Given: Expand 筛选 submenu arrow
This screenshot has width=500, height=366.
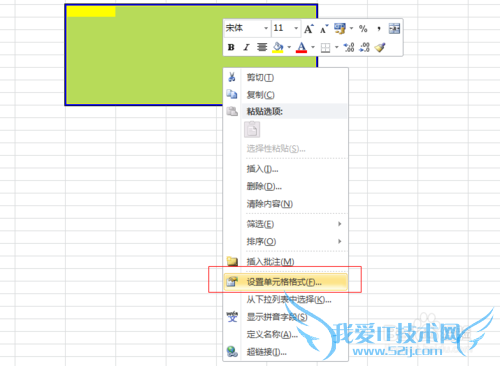Looking at the screenshot, I should point(340,224).
